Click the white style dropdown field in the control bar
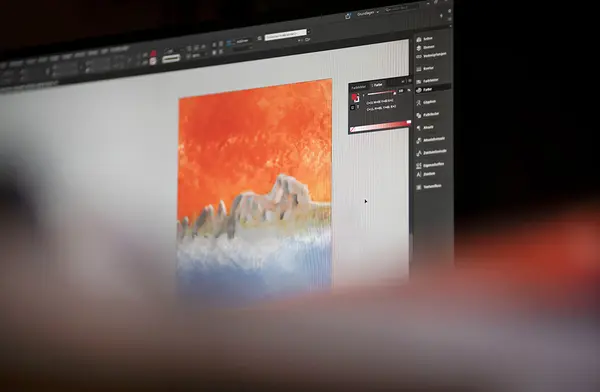Screen dimensions: 600x392 [286, 35]
